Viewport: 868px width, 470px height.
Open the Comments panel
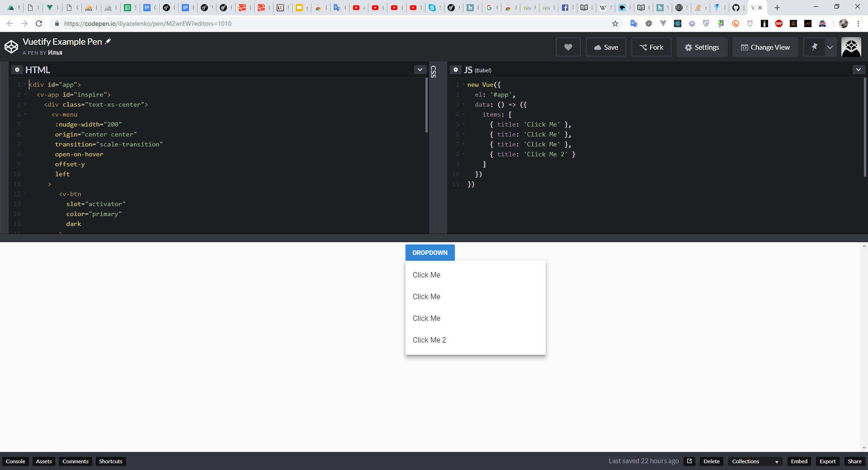point(75,461)
